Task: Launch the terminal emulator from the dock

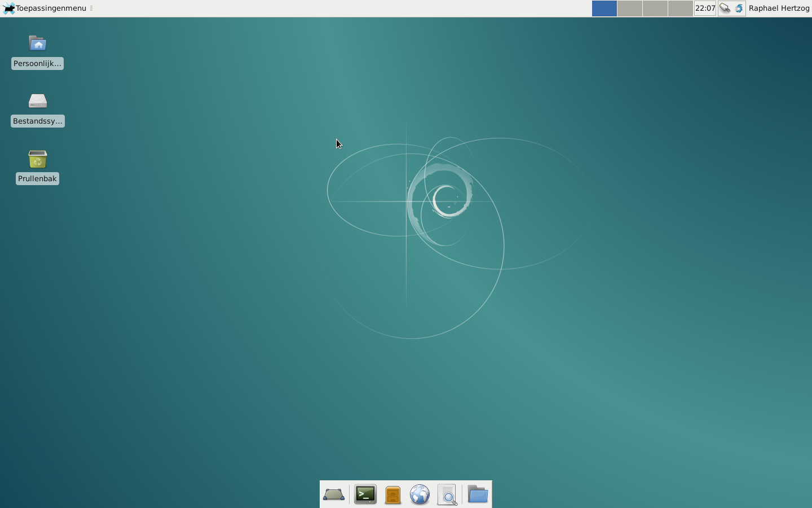Action: click(365, 494)
